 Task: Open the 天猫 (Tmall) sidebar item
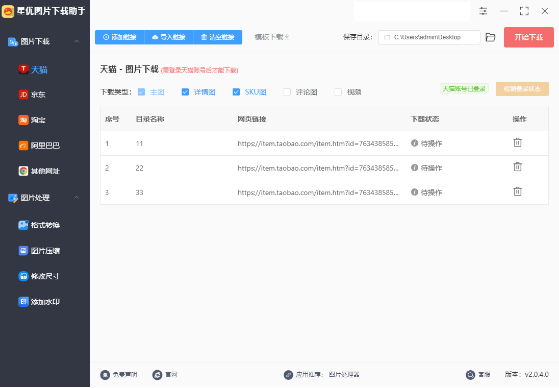tap(33, 70)
